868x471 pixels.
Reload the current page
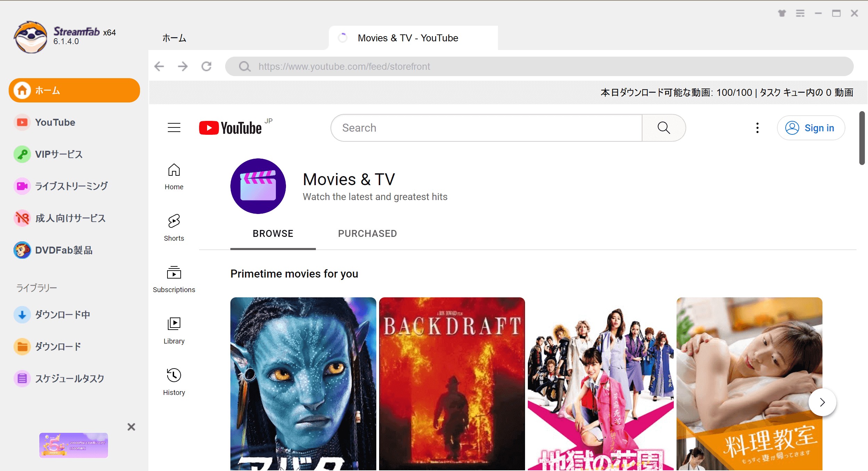pos(206,66)
